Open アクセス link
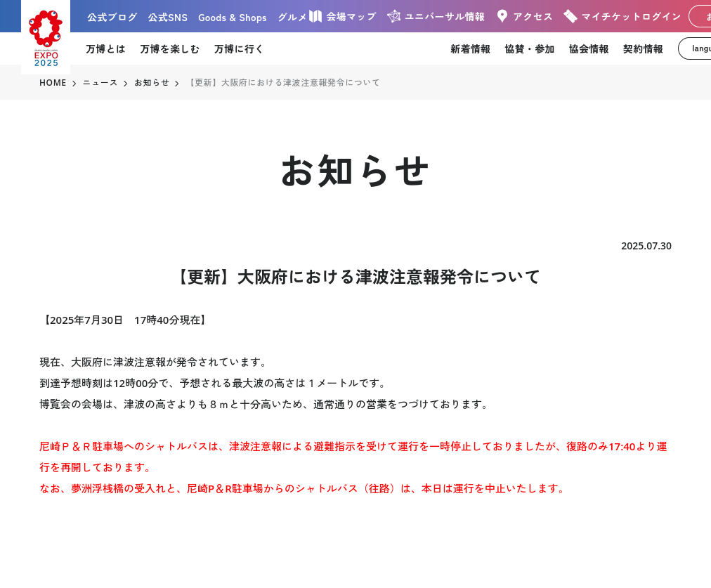 (x=533, y=17)
